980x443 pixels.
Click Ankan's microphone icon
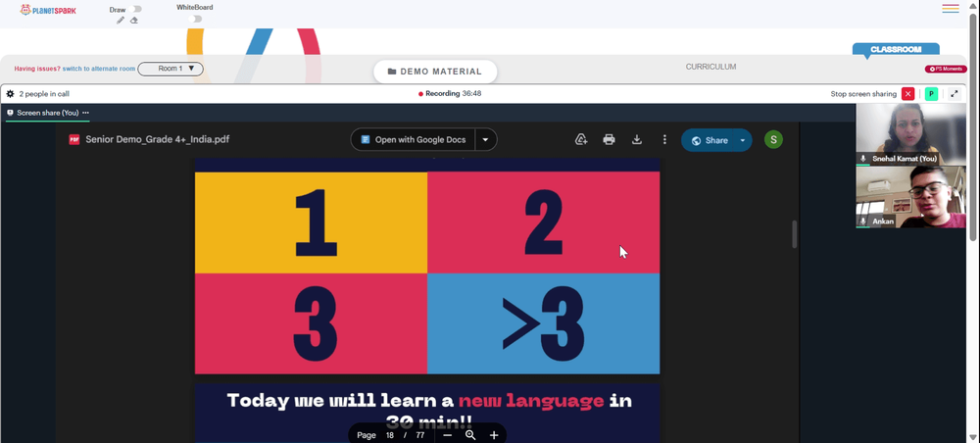point(863,221)
